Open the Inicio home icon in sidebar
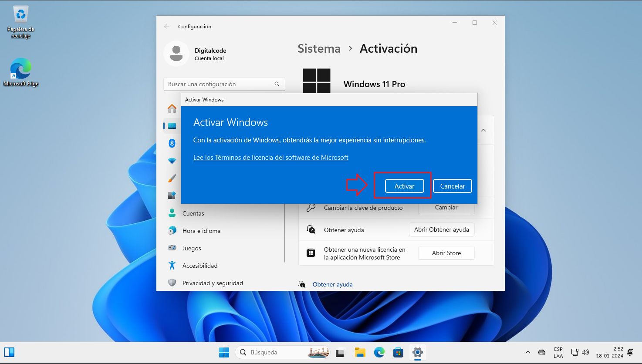642x364 pixels. (172, 108)
